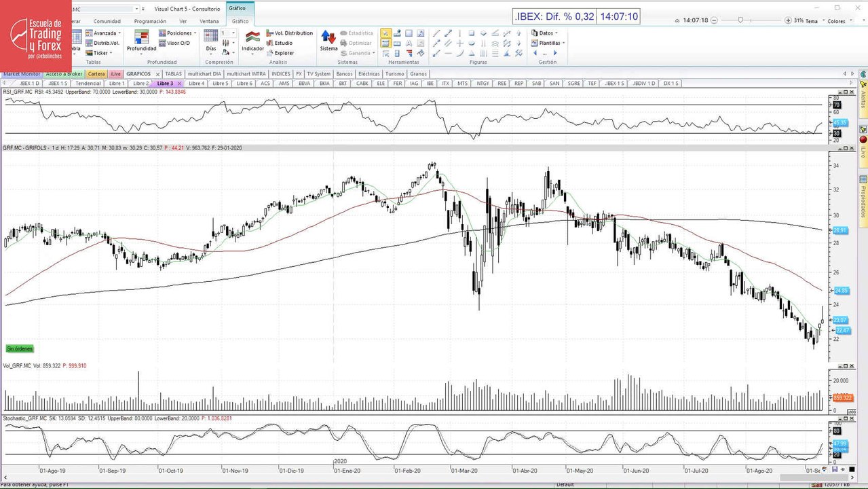Click previous arrow in Gestión group
868x489 pixels.
(535, 53)
